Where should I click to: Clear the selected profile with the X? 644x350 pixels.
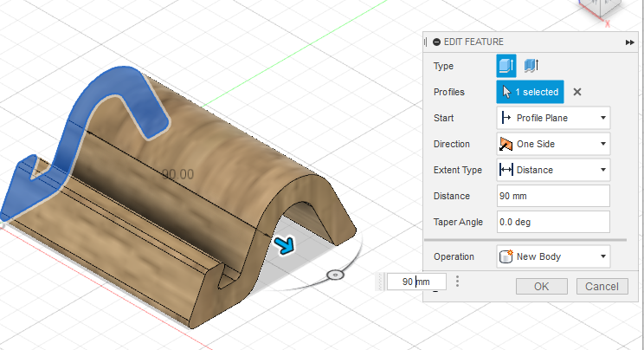(x=577, y=92)
